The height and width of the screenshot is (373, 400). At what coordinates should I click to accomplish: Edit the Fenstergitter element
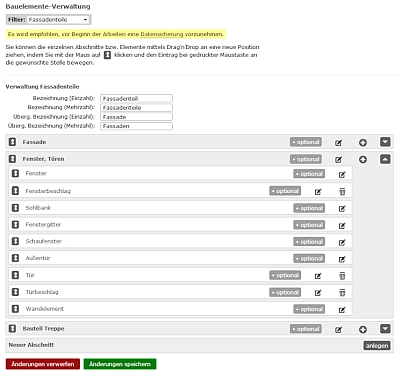[x=342, y=226]
